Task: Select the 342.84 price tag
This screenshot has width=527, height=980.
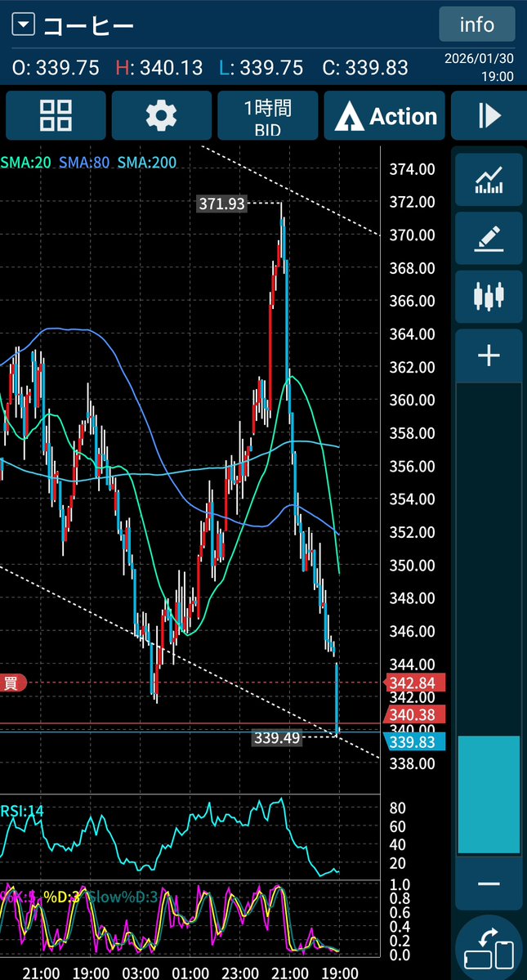Action: pyautogui.click(x=416, y=682)
